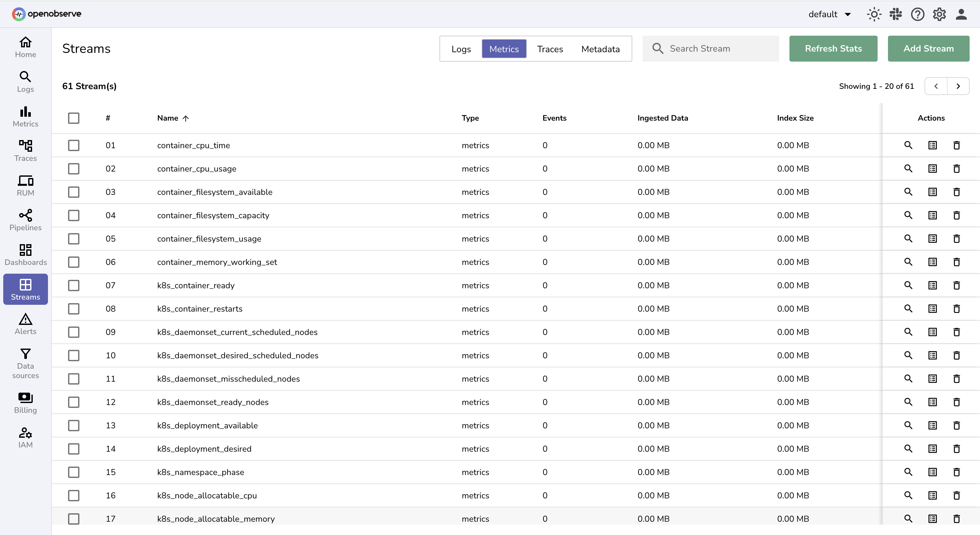980x535 pixels.
Task: Go to Dashboards via the sidebar icon
Action: coord(25,254)
